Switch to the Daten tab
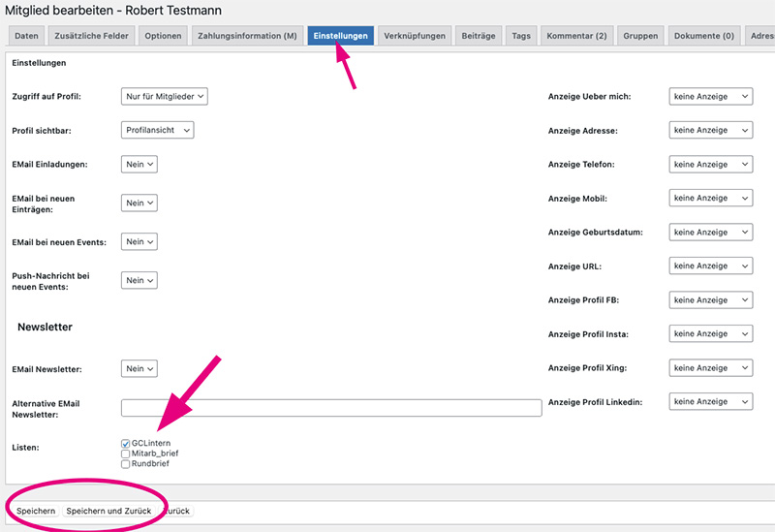This screenshot has height=532, width=775. pyautogui.click(x=27, y=36)
